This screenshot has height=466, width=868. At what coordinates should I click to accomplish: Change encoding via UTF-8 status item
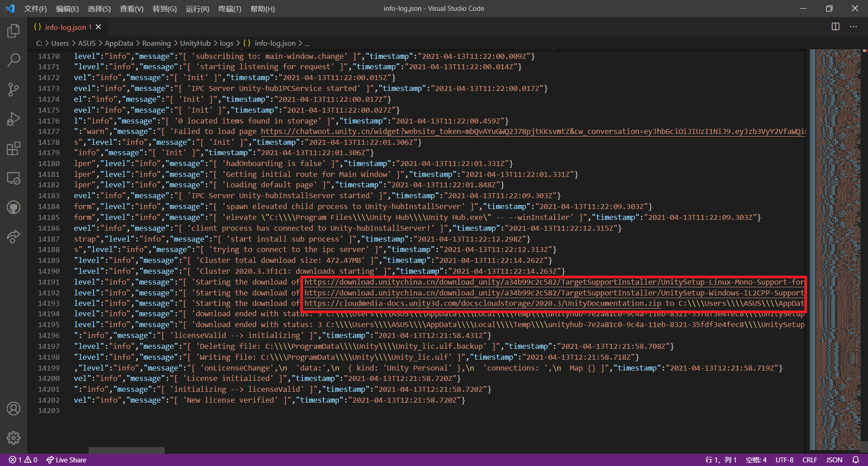pyautogui.click(x=784, y=460)
